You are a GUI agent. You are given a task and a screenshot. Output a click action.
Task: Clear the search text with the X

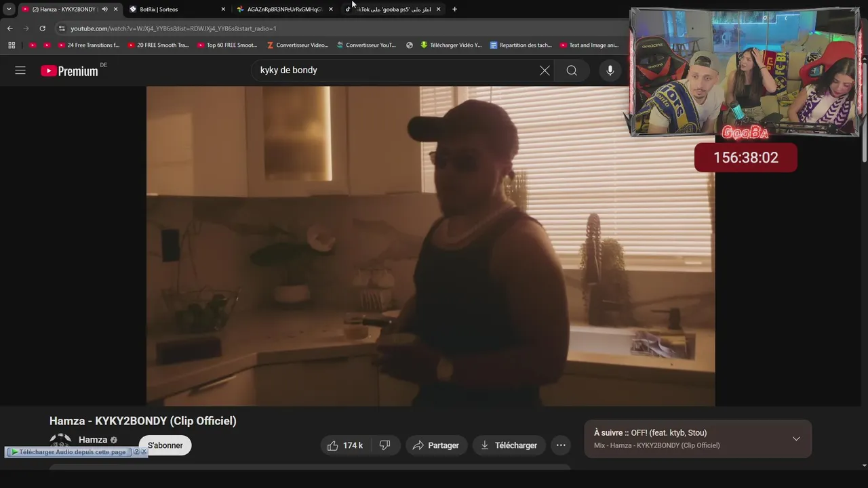545,70
